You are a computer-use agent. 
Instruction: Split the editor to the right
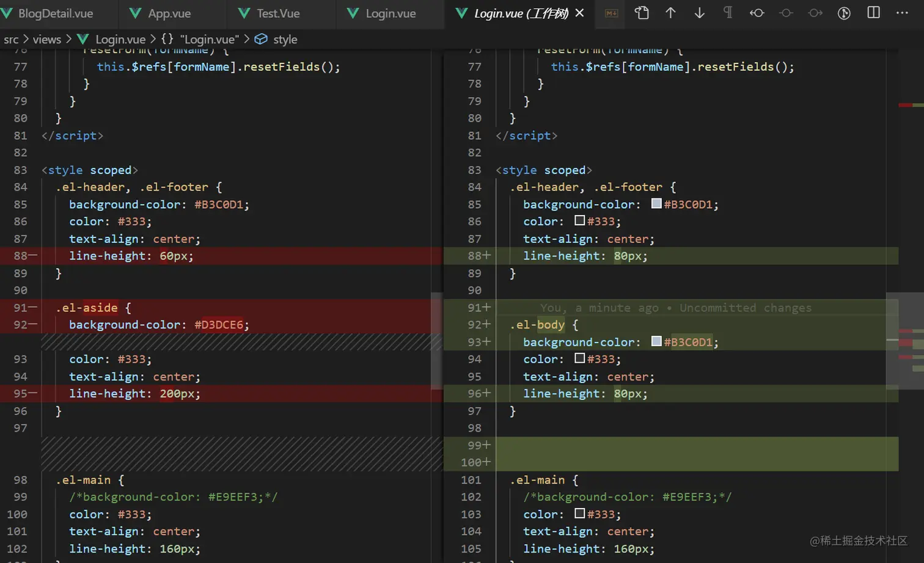(874, 13)
